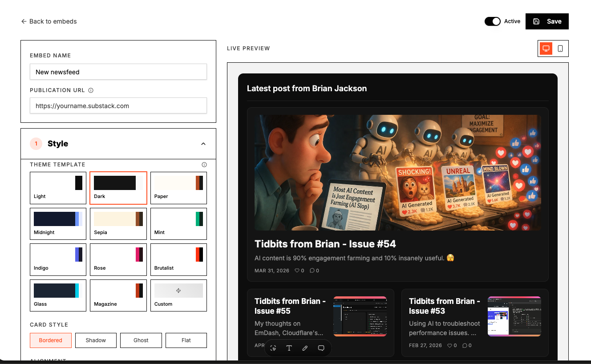Select the Sepia theme template
591x364 pixels.
point(118,224)
